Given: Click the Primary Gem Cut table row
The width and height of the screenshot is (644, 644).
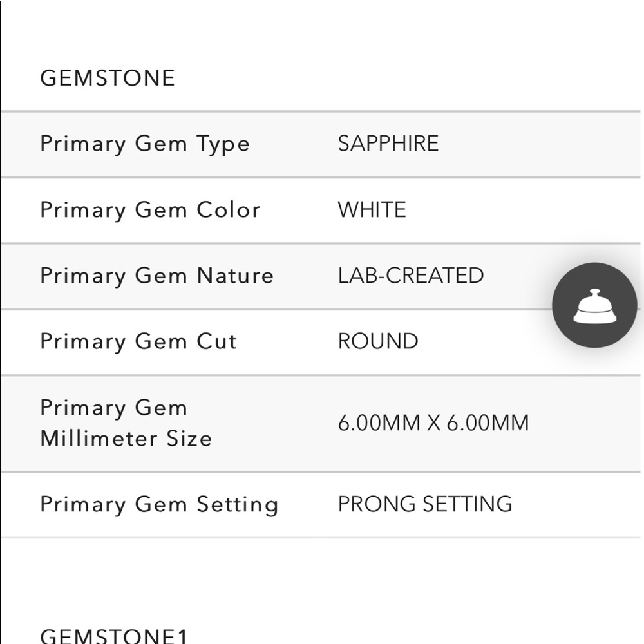Looking at the screenshot, I should pyautogui.click(x=320, y=342).
